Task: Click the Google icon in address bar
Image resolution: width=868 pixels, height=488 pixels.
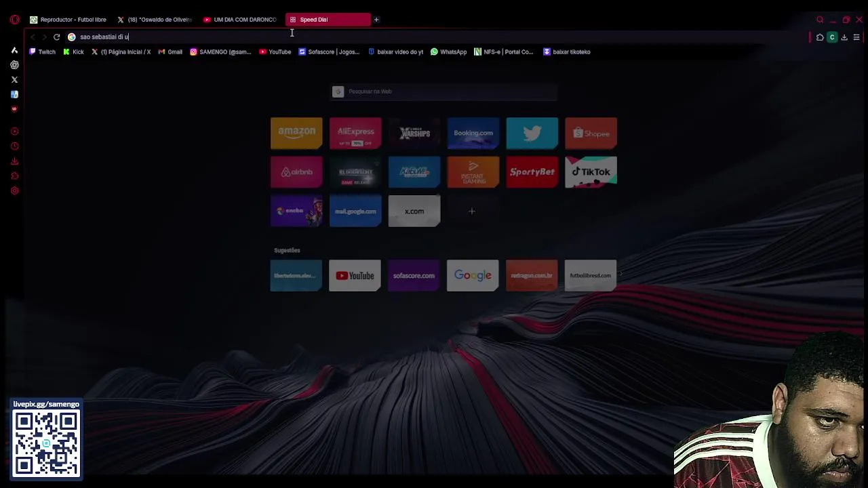Action: click(x=71, y=37)
